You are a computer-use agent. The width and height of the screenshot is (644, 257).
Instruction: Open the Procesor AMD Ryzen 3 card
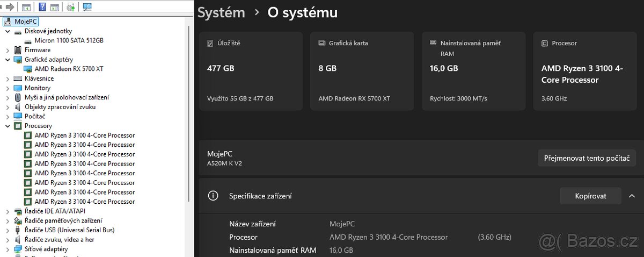click(x=585, y=71)
